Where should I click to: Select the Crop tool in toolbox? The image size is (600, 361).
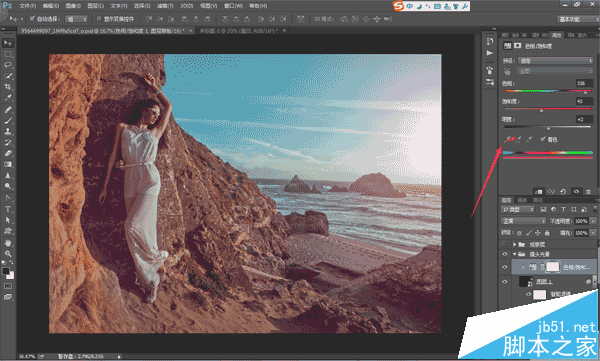8,87
